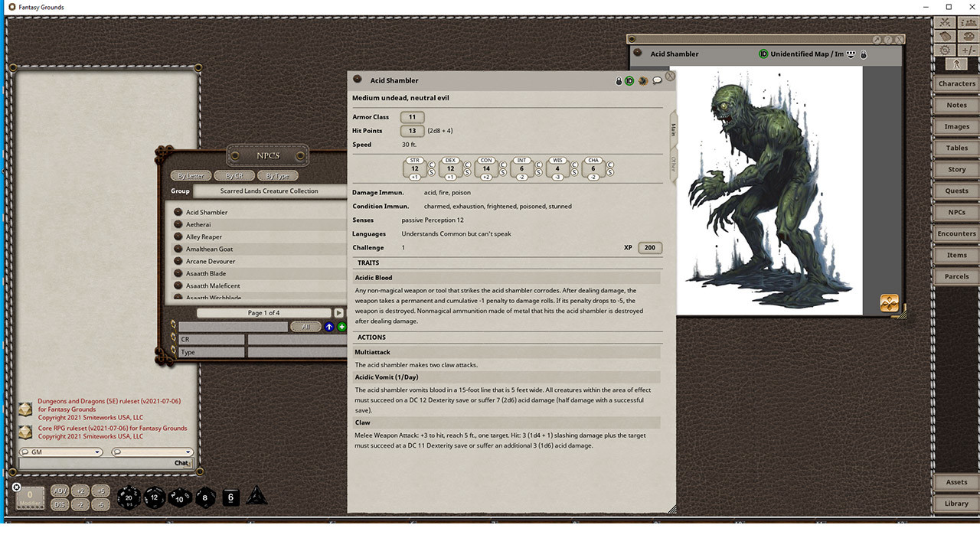This screenshot has width=980, height=551.
Task: Roll the d20 in the dice tray
Action: click(x=129, y=497)
